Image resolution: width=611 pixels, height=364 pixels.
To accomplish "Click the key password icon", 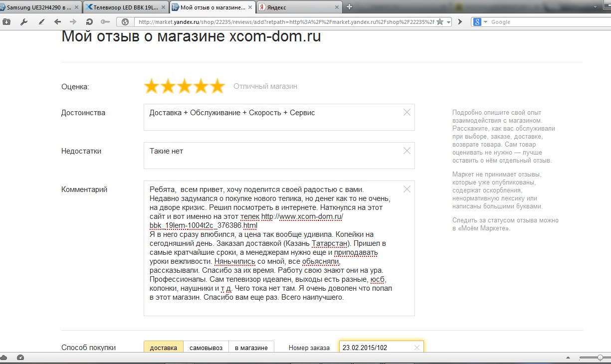I will [105, 22].
